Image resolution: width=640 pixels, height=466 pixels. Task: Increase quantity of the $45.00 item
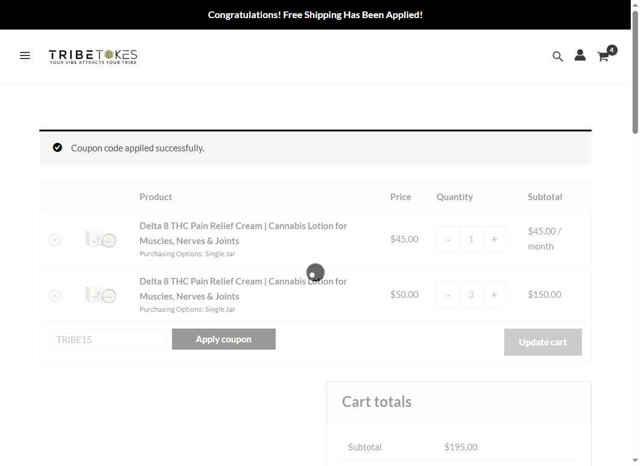point(494,239)
